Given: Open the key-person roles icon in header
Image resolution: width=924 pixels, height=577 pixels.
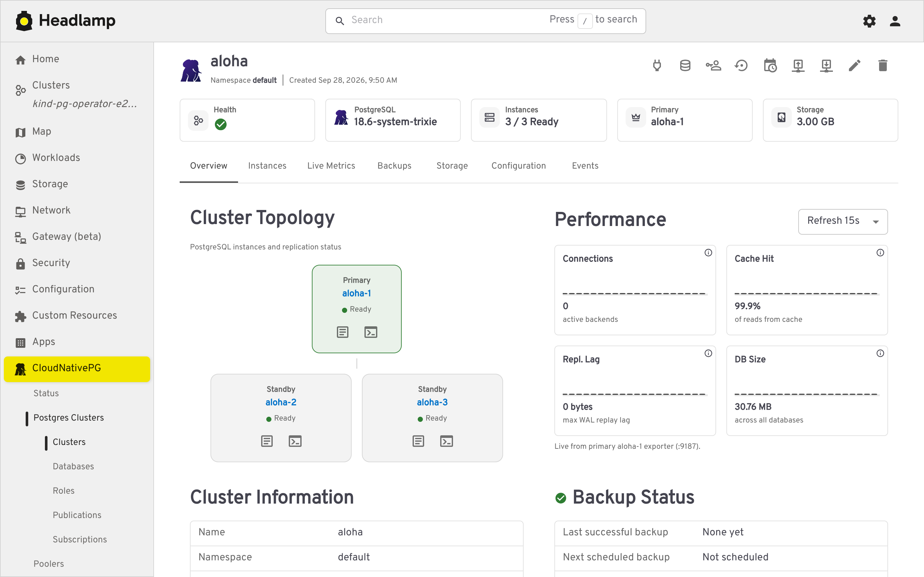Looking at the screenshot, I should [x=713, y=66].
